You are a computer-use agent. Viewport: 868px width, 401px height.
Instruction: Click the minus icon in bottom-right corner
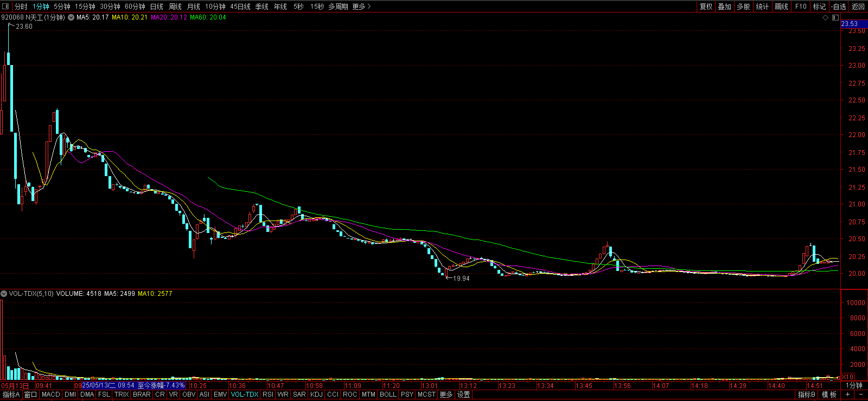860,394
